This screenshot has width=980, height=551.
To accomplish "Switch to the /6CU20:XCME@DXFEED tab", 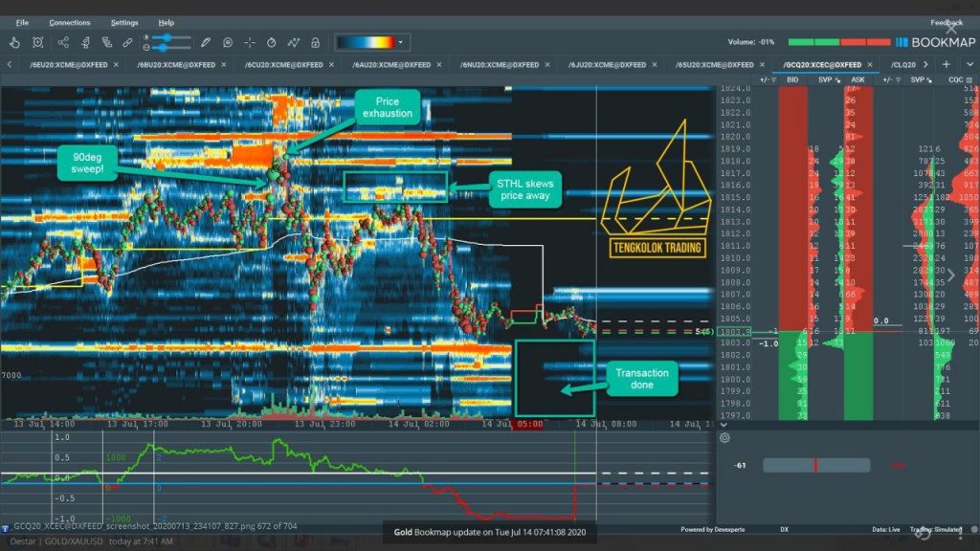I will [283, 65].
